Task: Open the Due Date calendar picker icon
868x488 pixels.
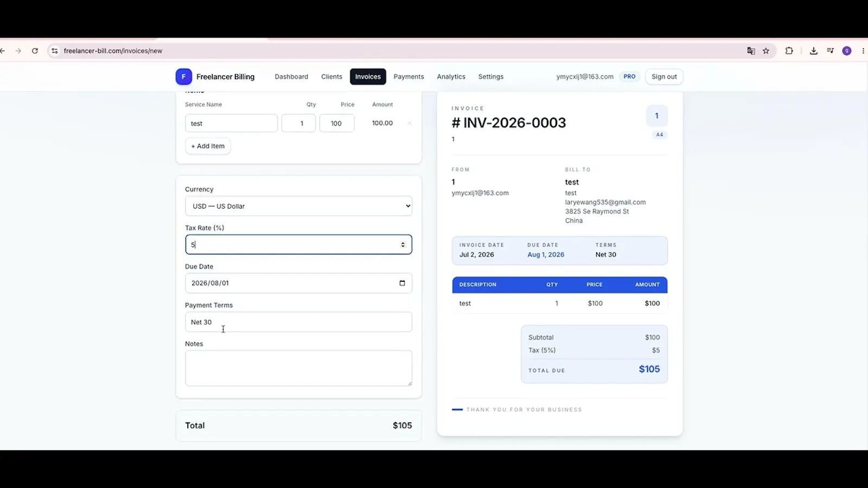Action: click(x=402, y=283)
